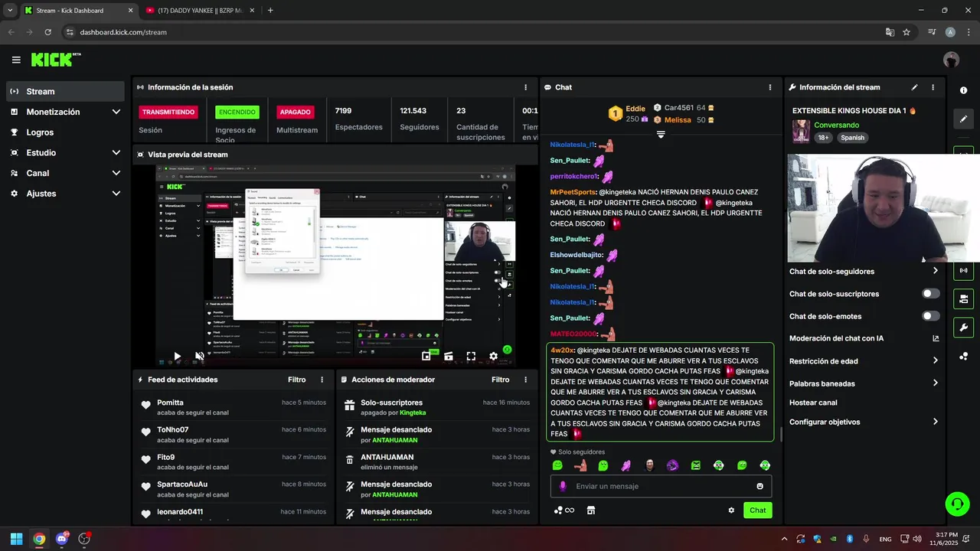
Task: Click the message input field
Action: click(661, 486)
